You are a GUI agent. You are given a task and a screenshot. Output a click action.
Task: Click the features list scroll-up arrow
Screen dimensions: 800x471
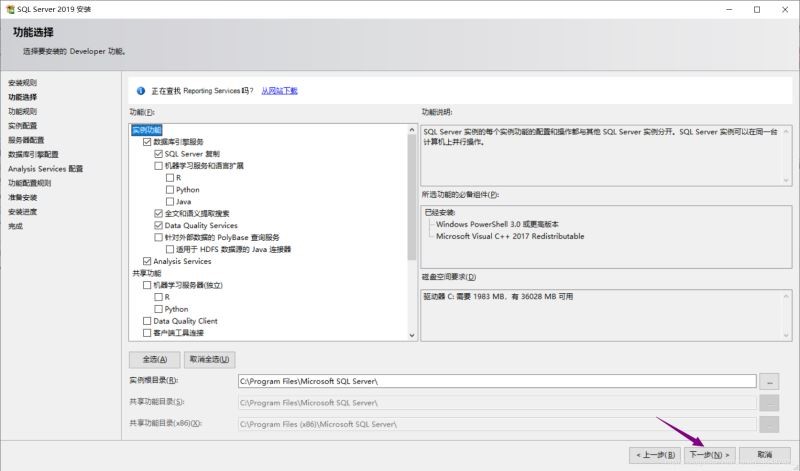coord(411,129)
